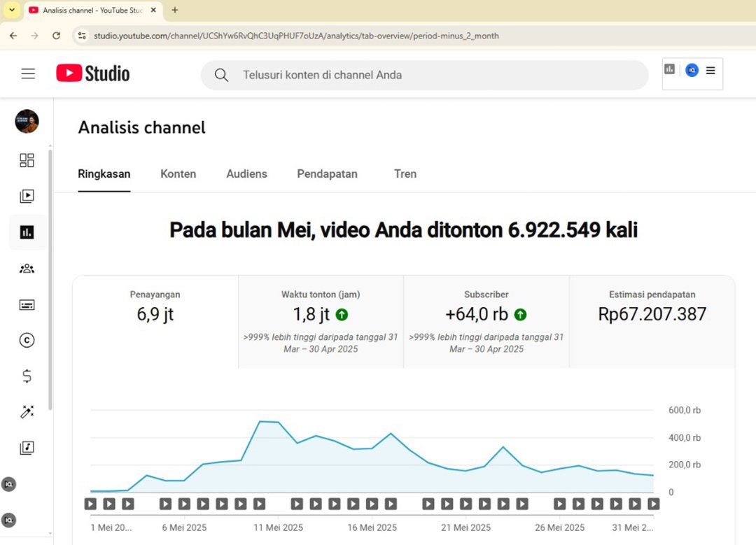Select the Tren tab

click(405, 174)
